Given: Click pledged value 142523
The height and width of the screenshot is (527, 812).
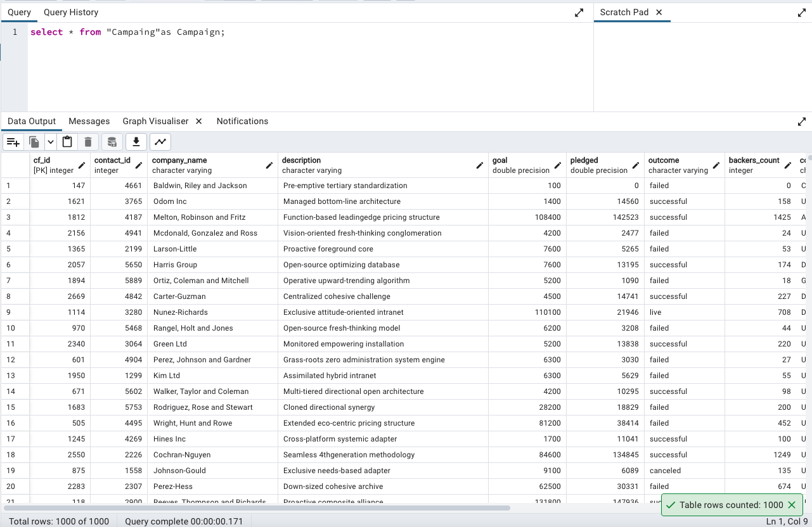Looking at the screenshot, I should pyautogui.click(x=605, y=217).
